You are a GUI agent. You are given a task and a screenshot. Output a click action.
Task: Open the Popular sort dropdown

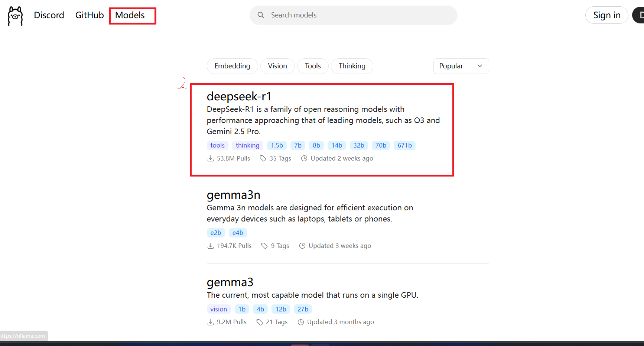tap(461, 66)
